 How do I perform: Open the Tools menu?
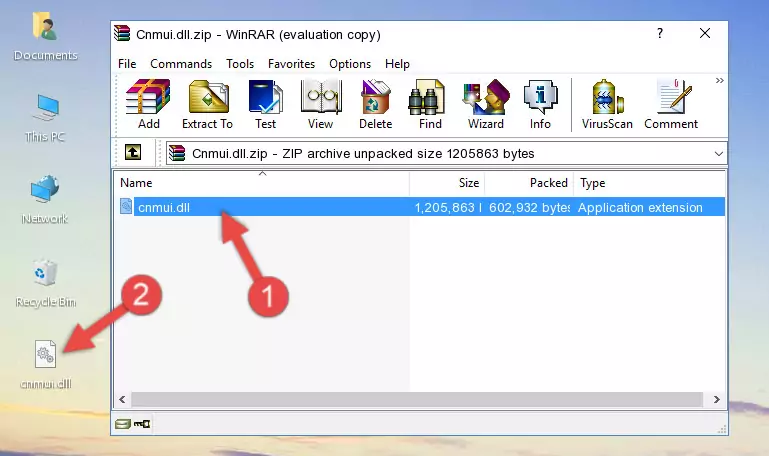(x=240, y=64)
